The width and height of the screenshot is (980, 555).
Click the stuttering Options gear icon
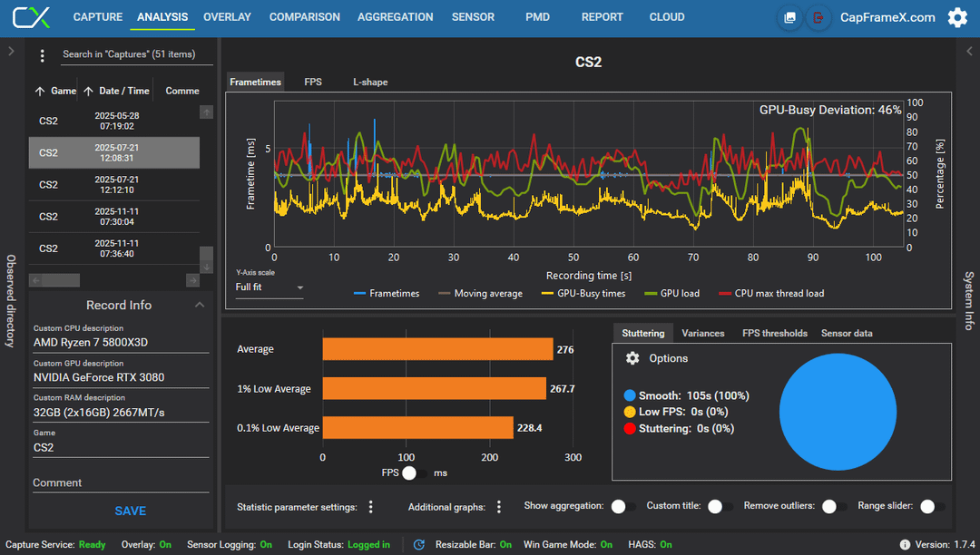632,358
